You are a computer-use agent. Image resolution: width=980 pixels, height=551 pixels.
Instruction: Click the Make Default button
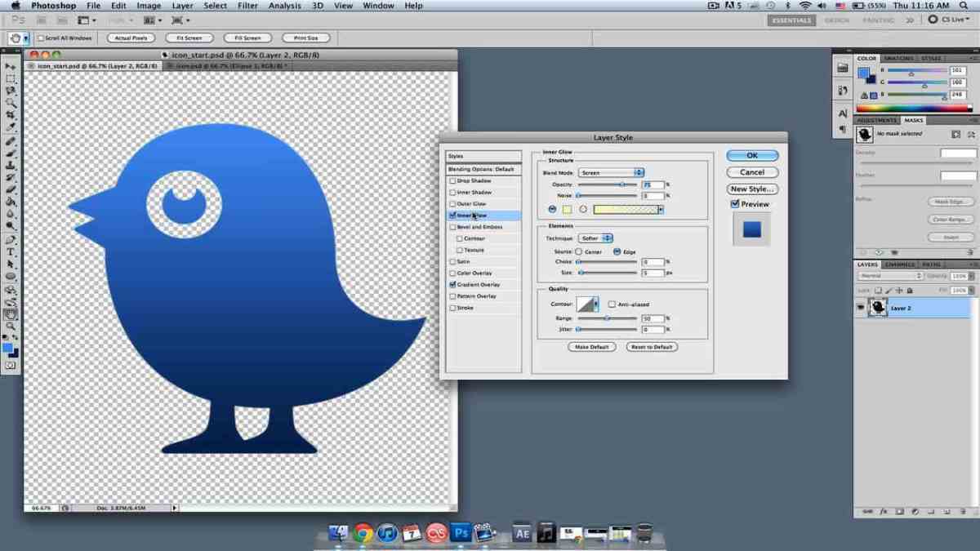coord(592,347)
